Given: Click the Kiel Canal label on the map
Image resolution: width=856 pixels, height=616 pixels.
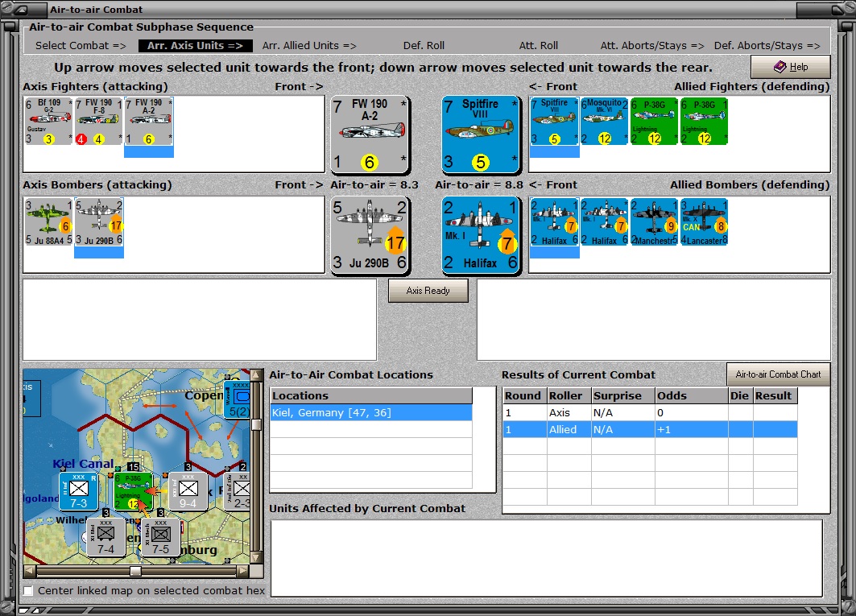Looking at the screenshot, I should tap(83, 464).
